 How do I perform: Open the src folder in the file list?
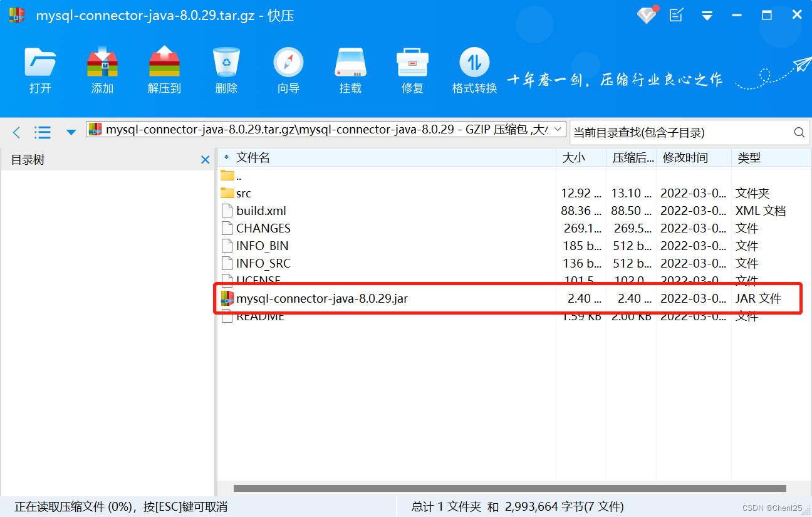(244, 193)
